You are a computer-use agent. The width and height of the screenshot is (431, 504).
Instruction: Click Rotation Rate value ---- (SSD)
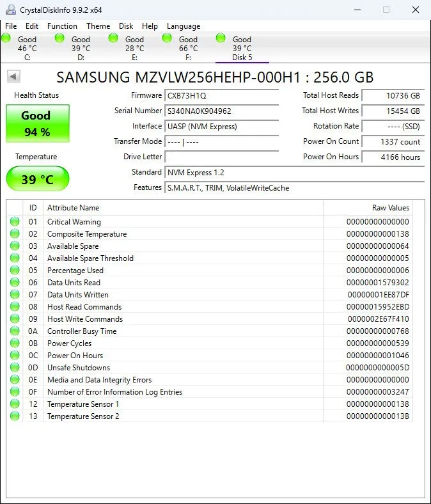pyautogui.click(x=393, y=127)
